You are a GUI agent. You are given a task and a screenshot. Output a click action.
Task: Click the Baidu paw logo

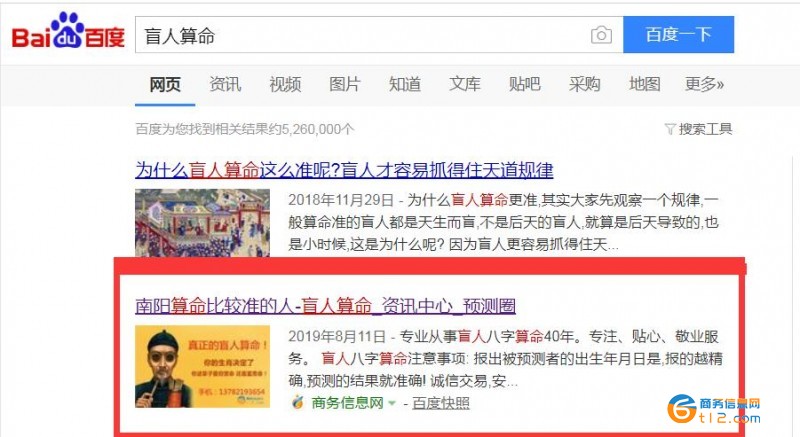67,30
